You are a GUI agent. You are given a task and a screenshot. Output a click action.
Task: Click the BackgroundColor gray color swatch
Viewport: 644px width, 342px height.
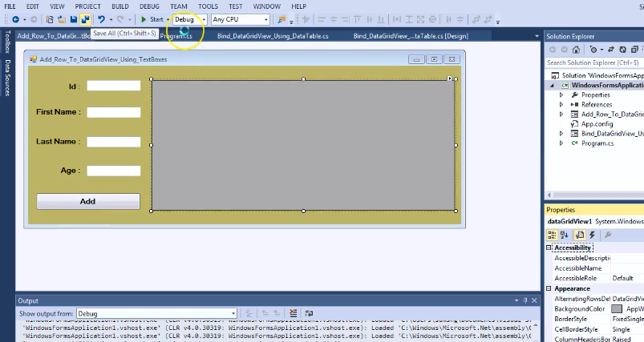click(616, 308)
